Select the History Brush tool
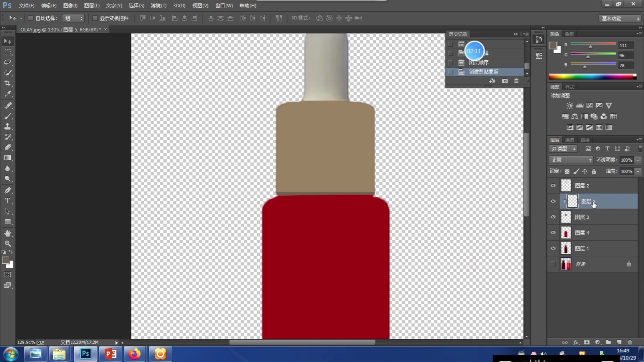644x362 pixels. pyautogui.click(x=8, y=137)
